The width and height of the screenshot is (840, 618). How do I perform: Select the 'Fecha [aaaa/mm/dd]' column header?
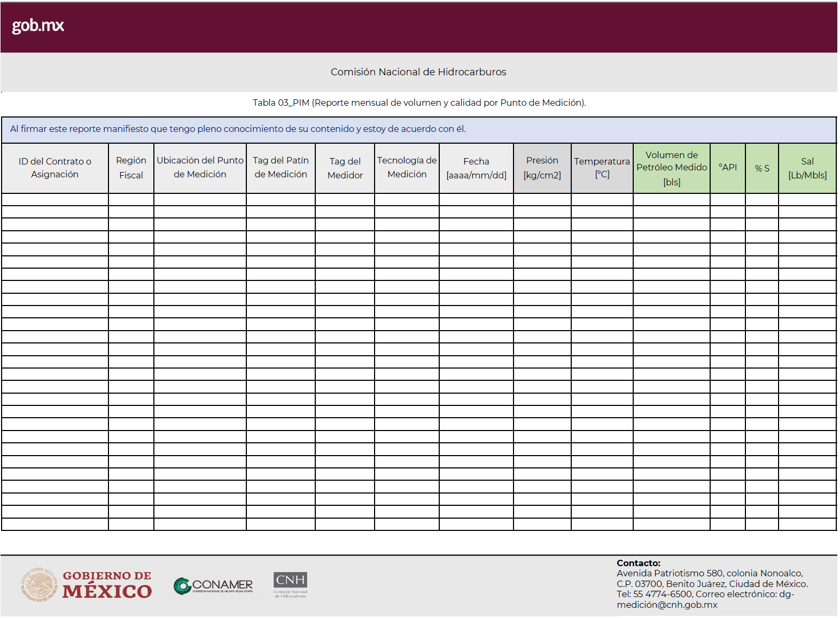click(476, 168)
